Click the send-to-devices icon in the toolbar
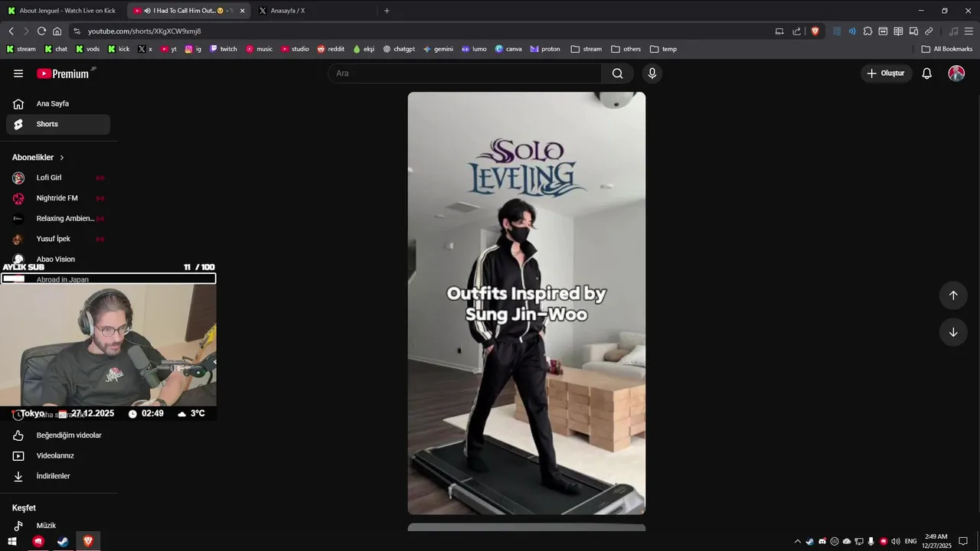This screenshot has width=980, height=551. (x=913, y=31)
